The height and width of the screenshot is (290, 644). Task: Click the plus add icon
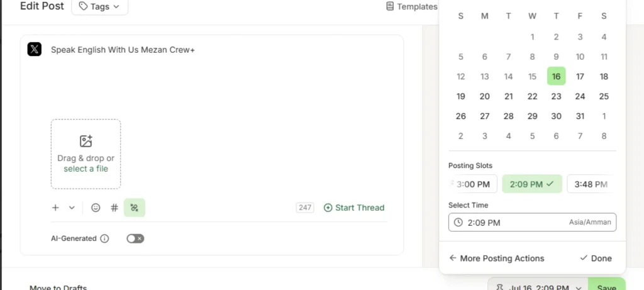[x=55, y=208]
